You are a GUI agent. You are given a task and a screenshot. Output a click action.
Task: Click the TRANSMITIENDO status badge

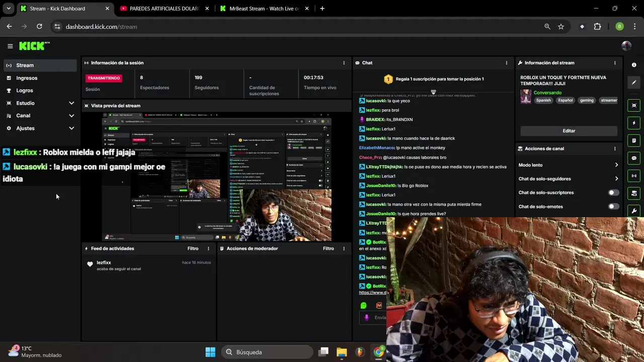(x=104, y=78)
